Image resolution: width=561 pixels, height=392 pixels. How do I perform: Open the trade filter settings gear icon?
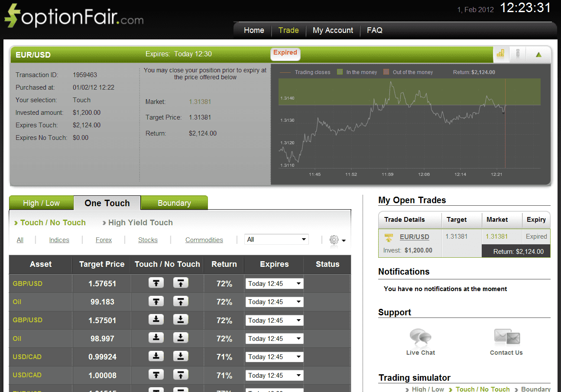click(333, 240)
